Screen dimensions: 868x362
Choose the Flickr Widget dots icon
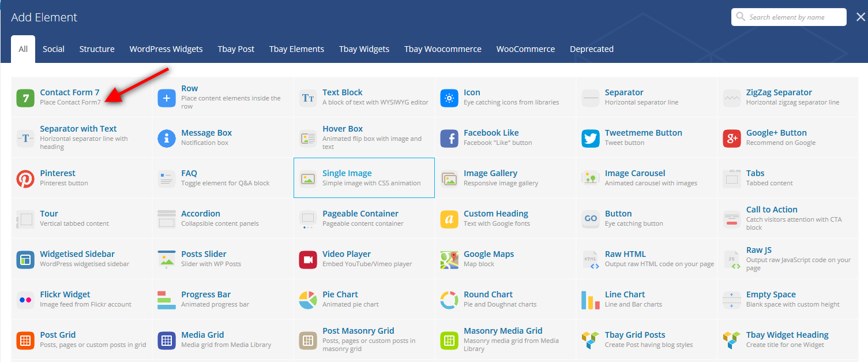click(x=25, y=300)
